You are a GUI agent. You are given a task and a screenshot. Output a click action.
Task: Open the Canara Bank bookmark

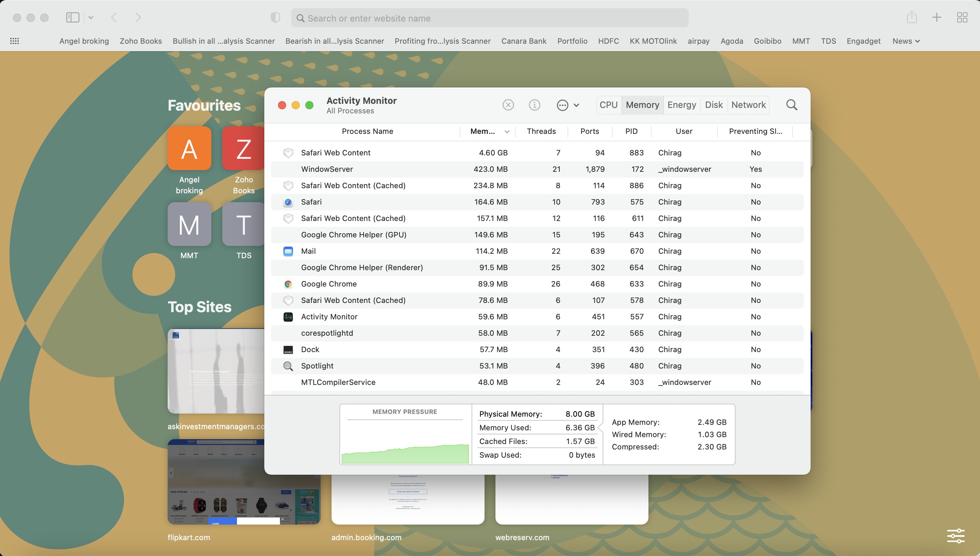coord(523,41)
